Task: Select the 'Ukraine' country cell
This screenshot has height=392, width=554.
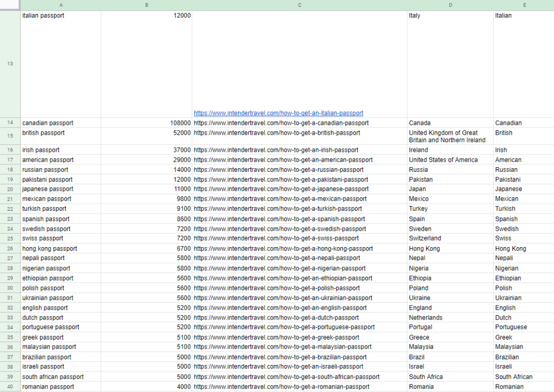Action: coord(450,298)
